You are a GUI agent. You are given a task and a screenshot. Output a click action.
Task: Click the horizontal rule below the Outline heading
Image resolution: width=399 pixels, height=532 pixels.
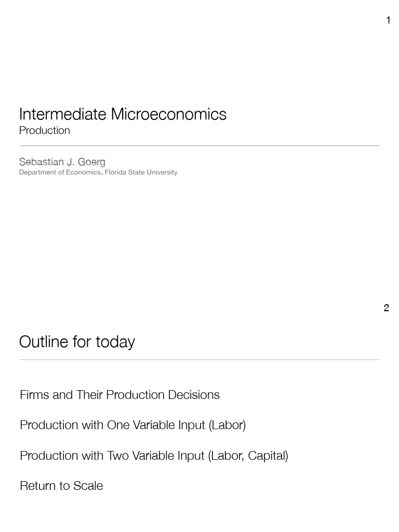coord(199,360)
